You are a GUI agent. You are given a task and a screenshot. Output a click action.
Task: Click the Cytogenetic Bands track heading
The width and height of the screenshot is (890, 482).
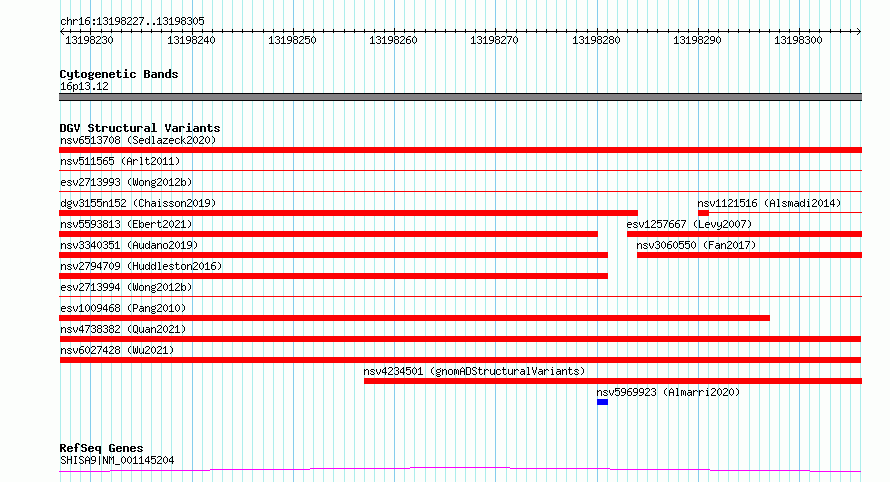click(x=119, y=74)
